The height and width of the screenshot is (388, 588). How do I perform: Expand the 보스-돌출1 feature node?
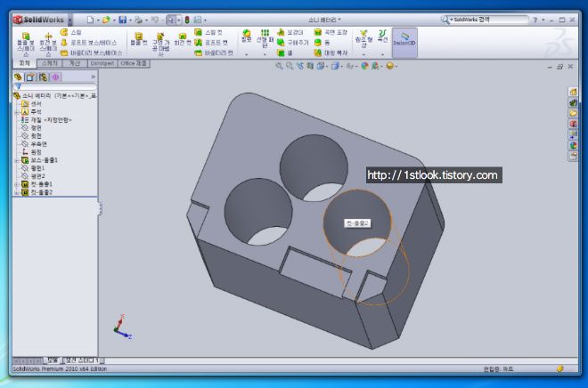[x=17, y=160]
